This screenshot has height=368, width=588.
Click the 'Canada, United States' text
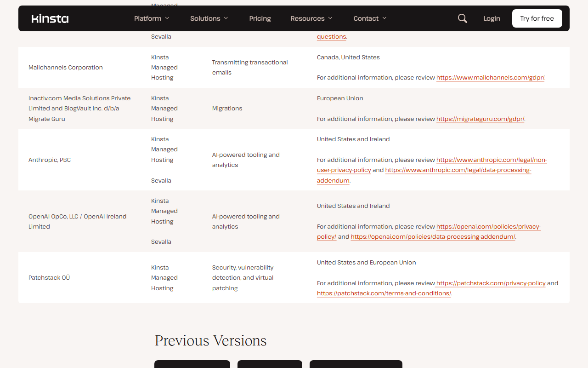(x=348, y=57)
